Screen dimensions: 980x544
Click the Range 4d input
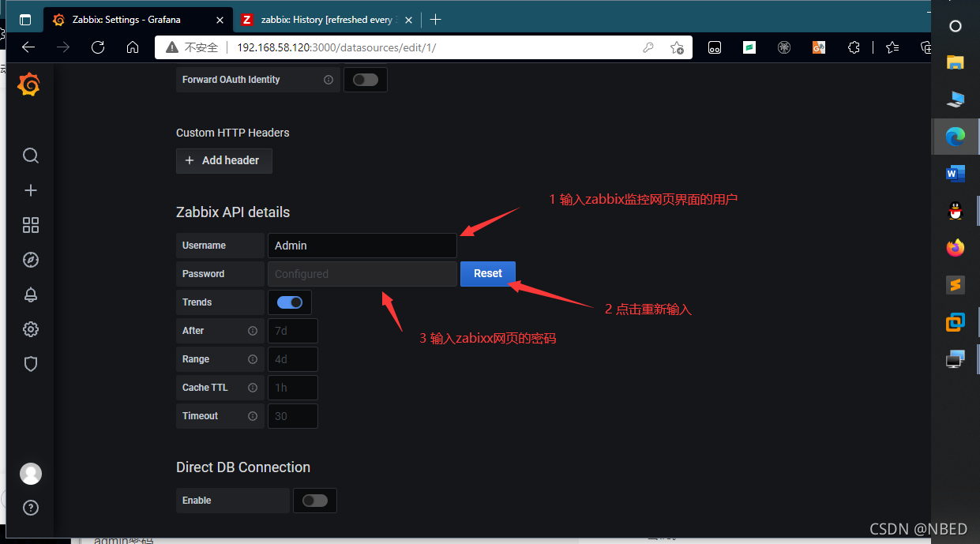coord(293,359)
